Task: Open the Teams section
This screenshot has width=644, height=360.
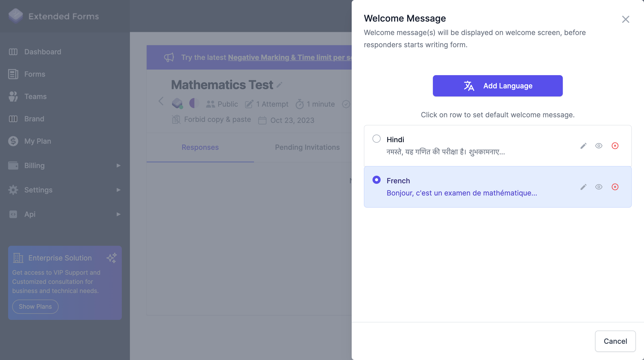Action: [35, 96]
